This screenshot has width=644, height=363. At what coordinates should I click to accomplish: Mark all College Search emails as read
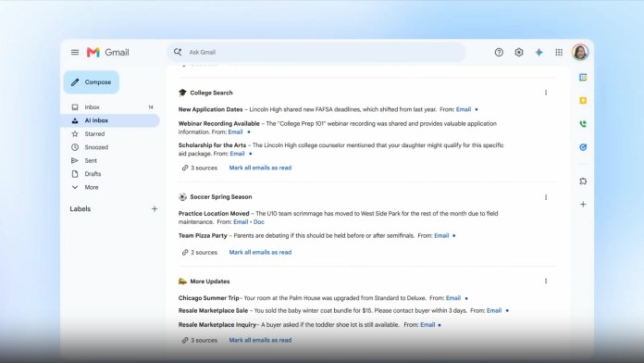260,168
